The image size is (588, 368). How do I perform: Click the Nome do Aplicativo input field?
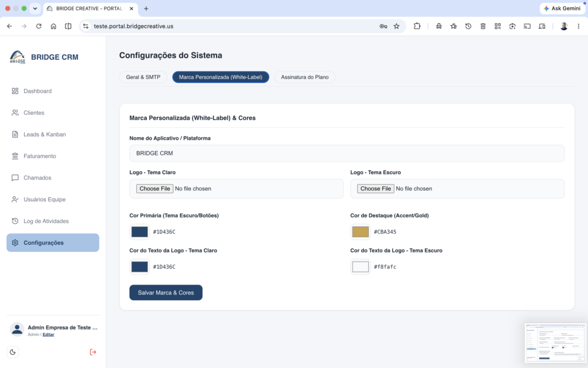[347, 153]
